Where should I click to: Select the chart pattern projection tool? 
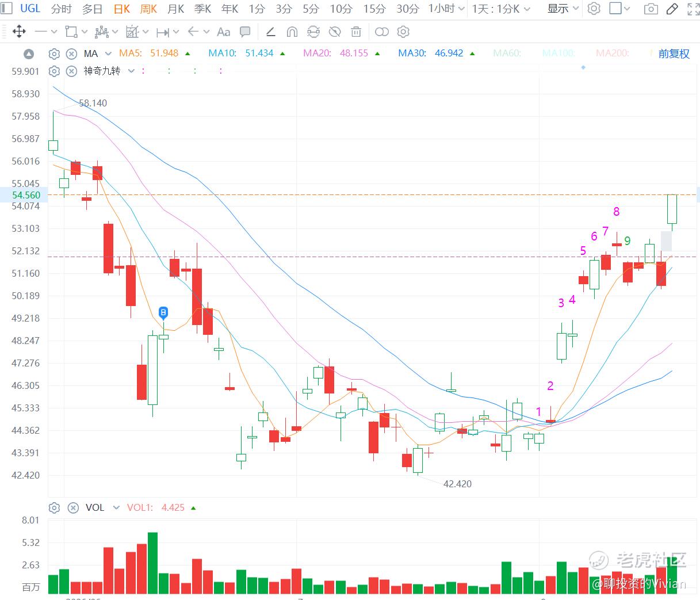[132, 32]
